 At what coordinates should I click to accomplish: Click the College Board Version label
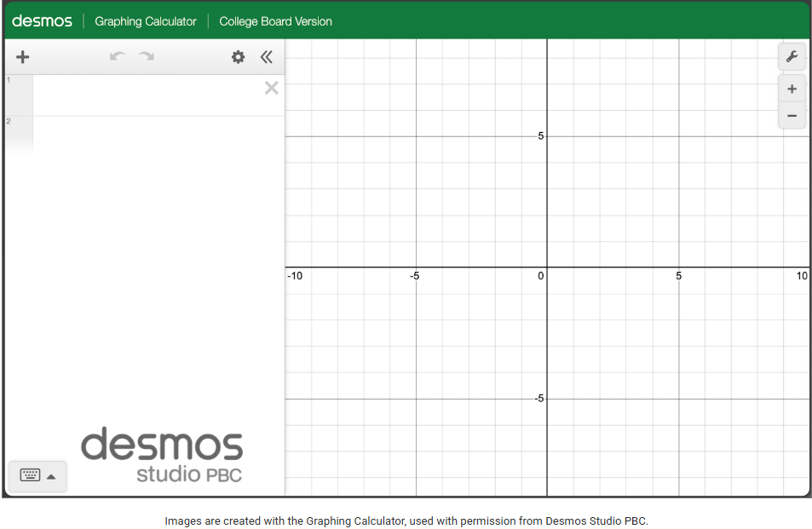[275, 21]
